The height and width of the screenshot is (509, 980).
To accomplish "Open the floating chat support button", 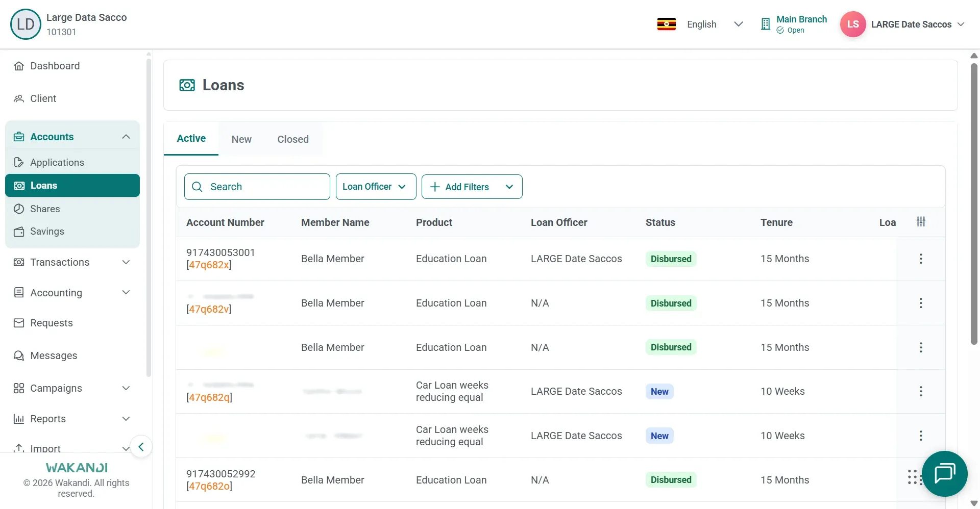I will [x=945, y=474].
